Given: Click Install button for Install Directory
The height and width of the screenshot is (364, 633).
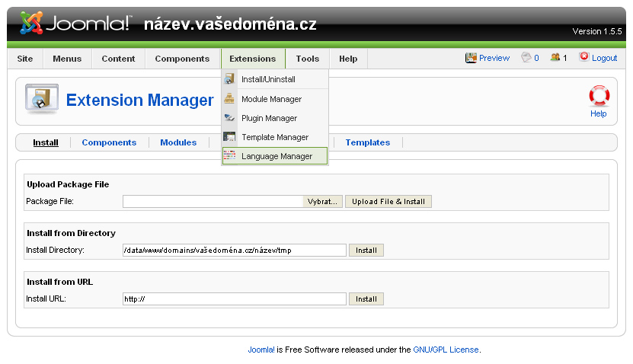Looking at the screenshot, I should [366, 251].
